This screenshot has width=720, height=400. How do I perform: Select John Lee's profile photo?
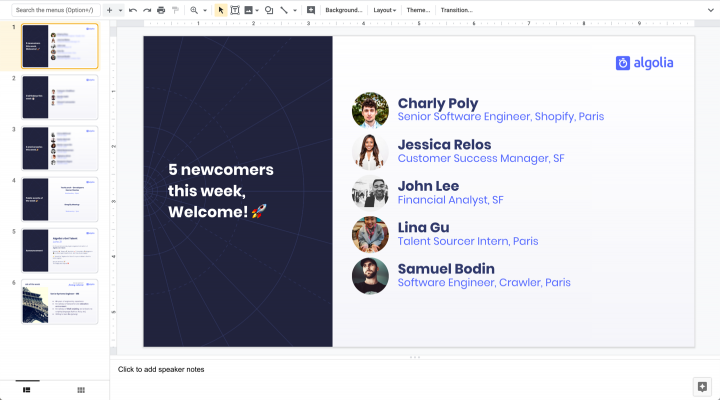[370, 193]
